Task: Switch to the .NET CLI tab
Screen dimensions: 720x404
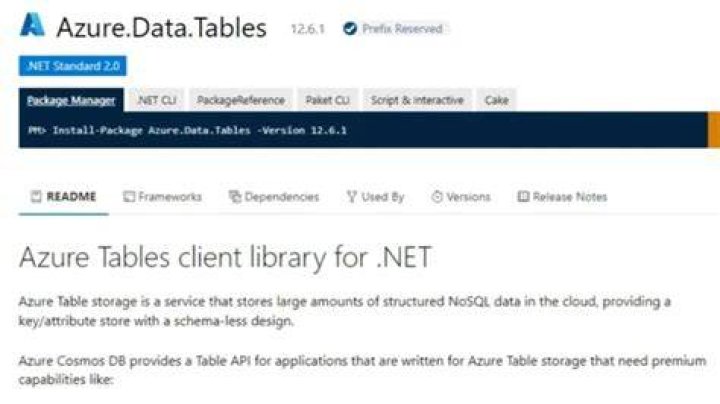Action: click(x=157, y=100)
